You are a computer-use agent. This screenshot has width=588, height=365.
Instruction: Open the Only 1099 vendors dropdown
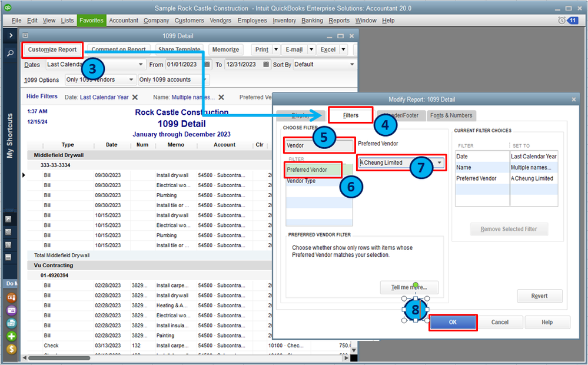131,79
